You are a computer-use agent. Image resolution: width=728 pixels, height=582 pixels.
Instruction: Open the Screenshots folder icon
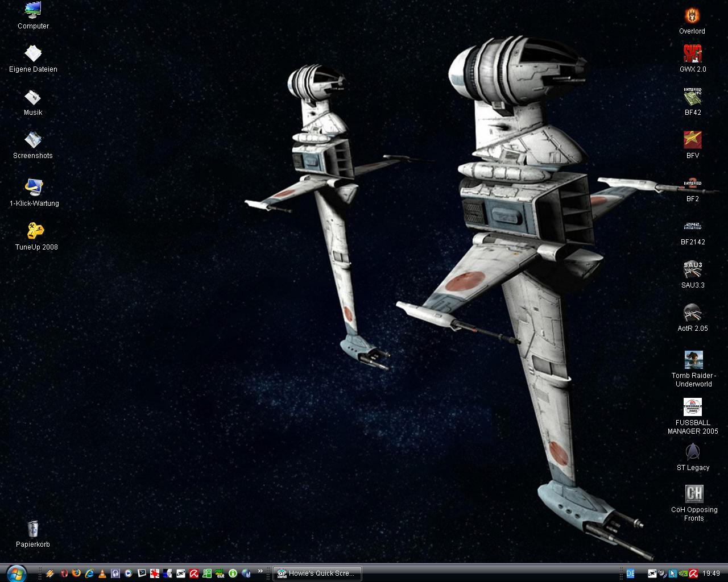click(x=33, y=145)
